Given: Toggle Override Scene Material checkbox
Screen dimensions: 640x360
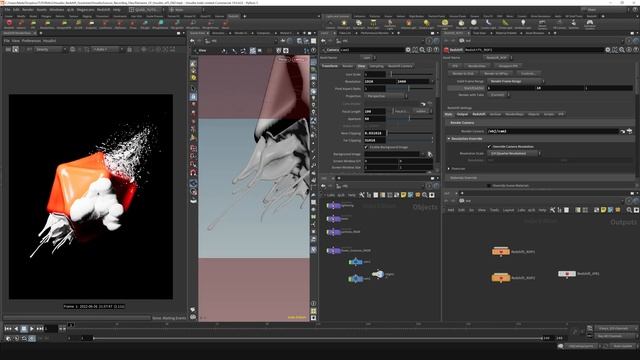Looking at the screenshot, I should 489,185.
